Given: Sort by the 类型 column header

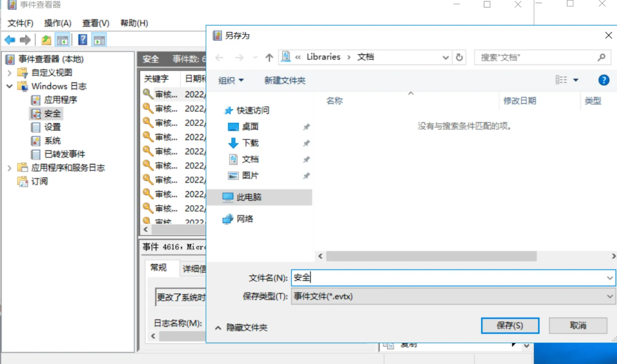Looking at the screenshot, I should [593, 101].
